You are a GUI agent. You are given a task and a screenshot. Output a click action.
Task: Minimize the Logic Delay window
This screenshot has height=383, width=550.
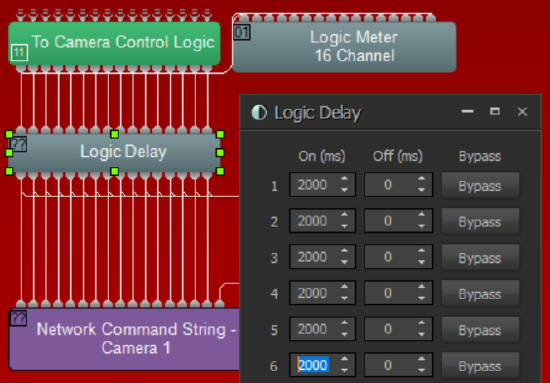coord(467,112)
